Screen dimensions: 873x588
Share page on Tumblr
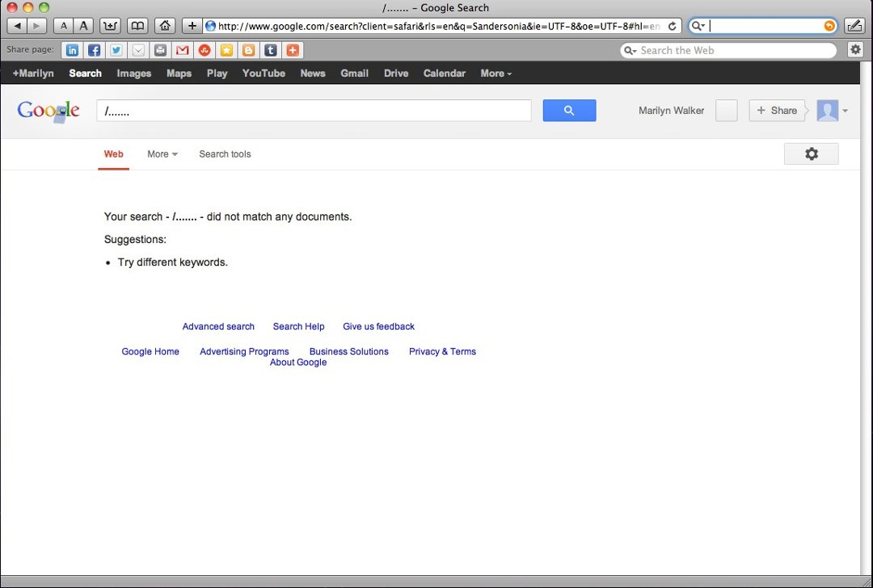(270, 50)
